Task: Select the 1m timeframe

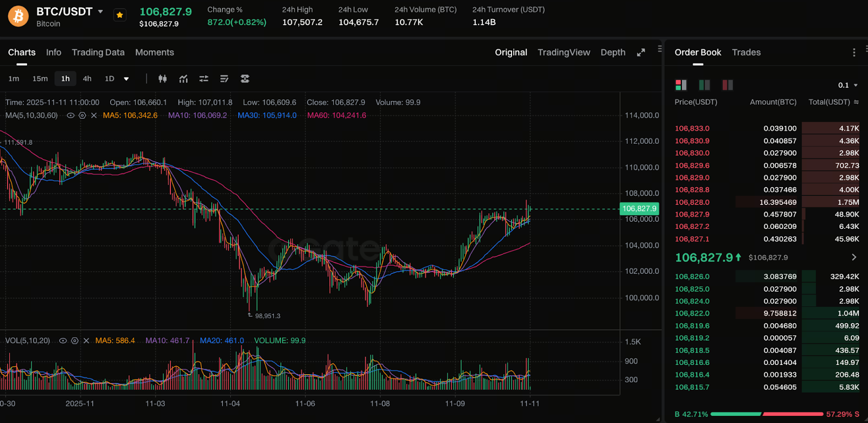Action: [14, 79]
